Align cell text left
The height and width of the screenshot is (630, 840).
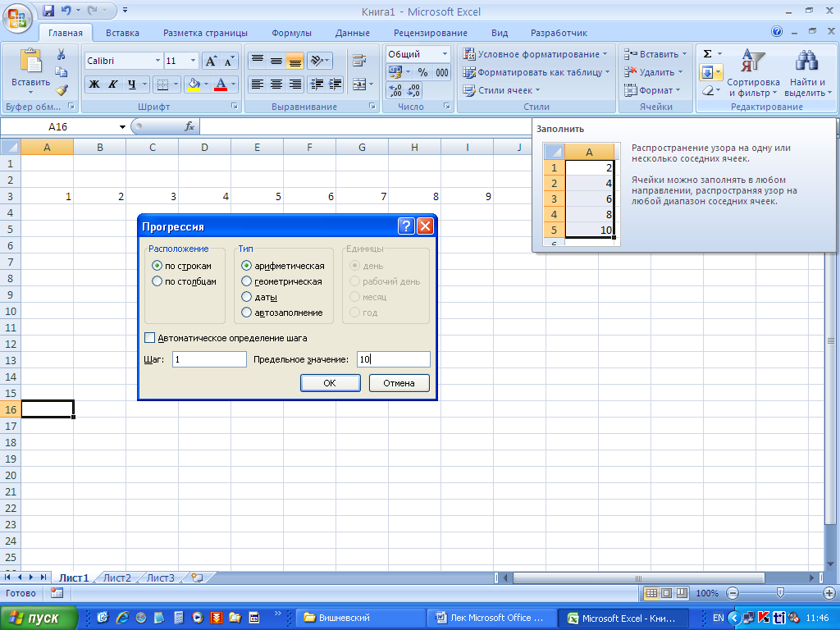click(x=258, y=84)
